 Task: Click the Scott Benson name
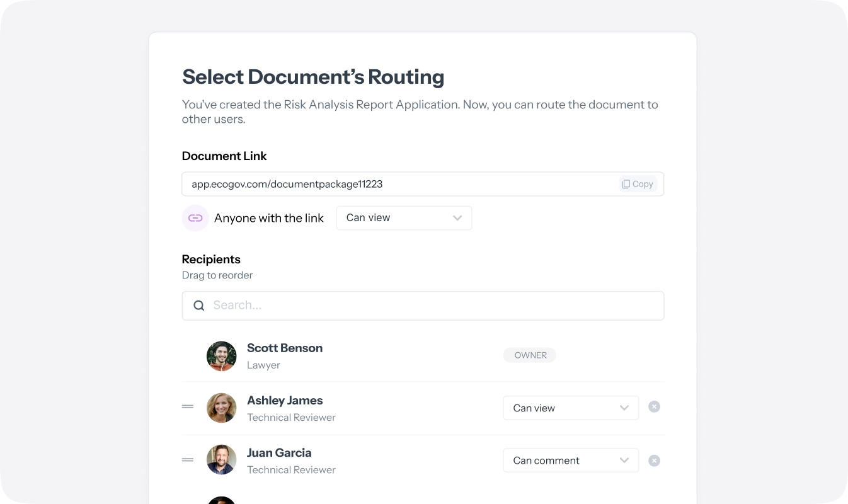click(x=285, y=348)
